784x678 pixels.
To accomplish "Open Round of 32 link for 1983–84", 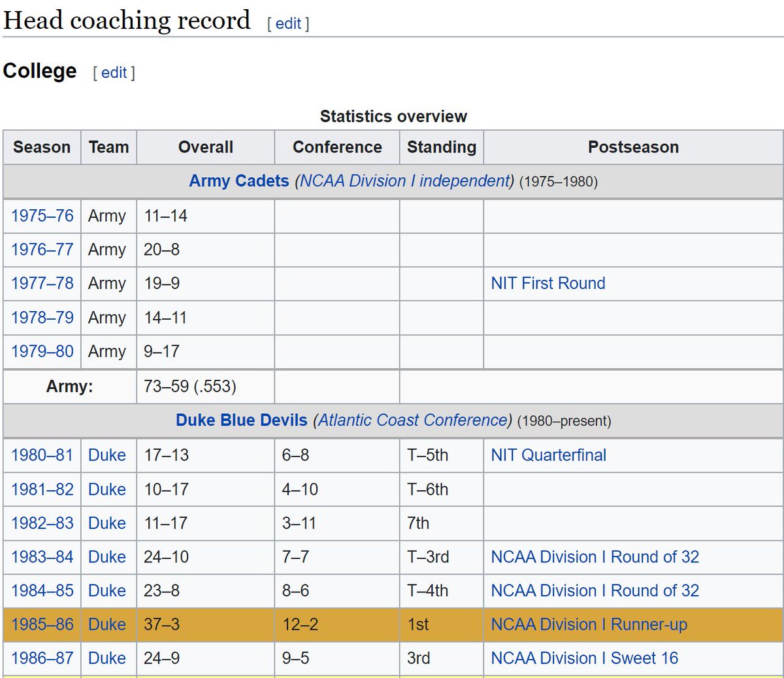I will (x=595, y=557).
